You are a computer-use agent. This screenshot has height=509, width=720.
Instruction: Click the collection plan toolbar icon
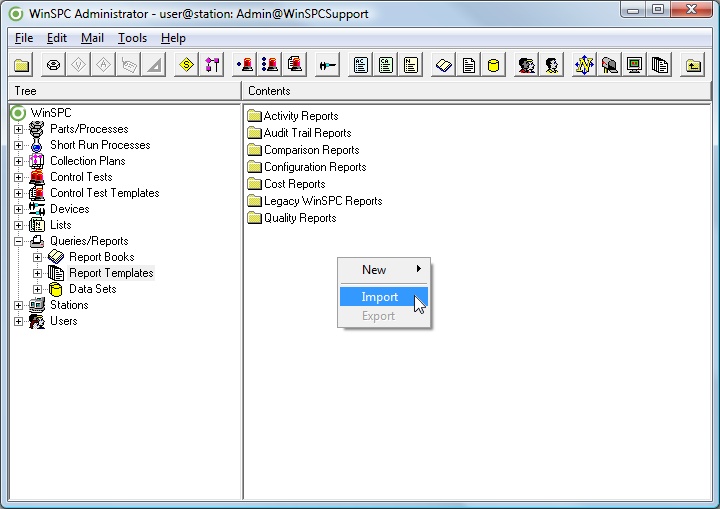tap(212, 65)
